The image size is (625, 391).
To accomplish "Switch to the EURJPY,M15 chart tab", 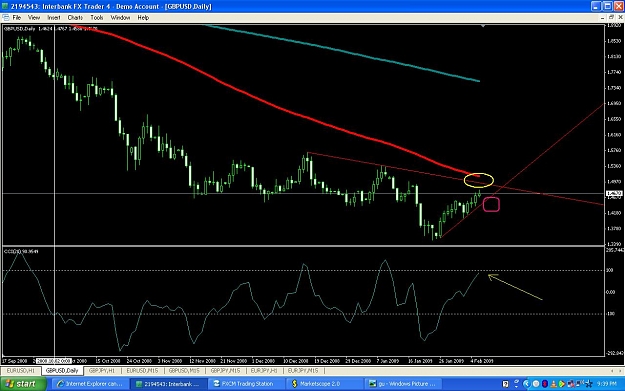I will click(x=303, y=371).
